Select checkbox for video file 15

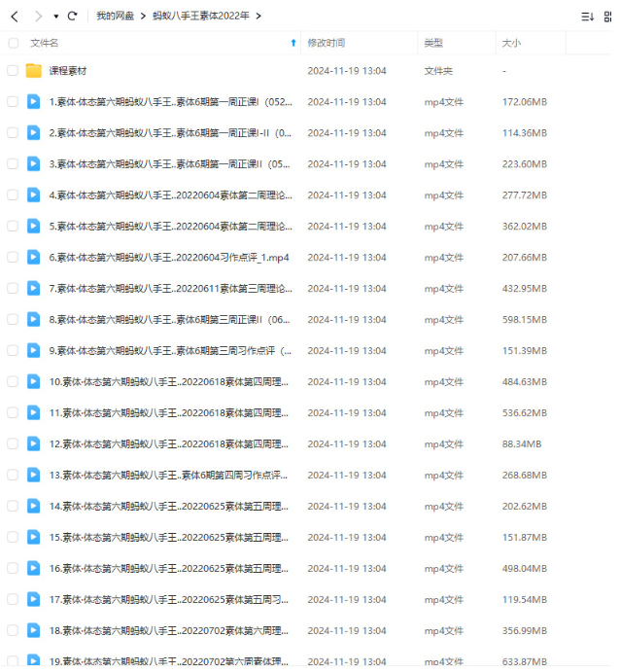coord(13,537)
